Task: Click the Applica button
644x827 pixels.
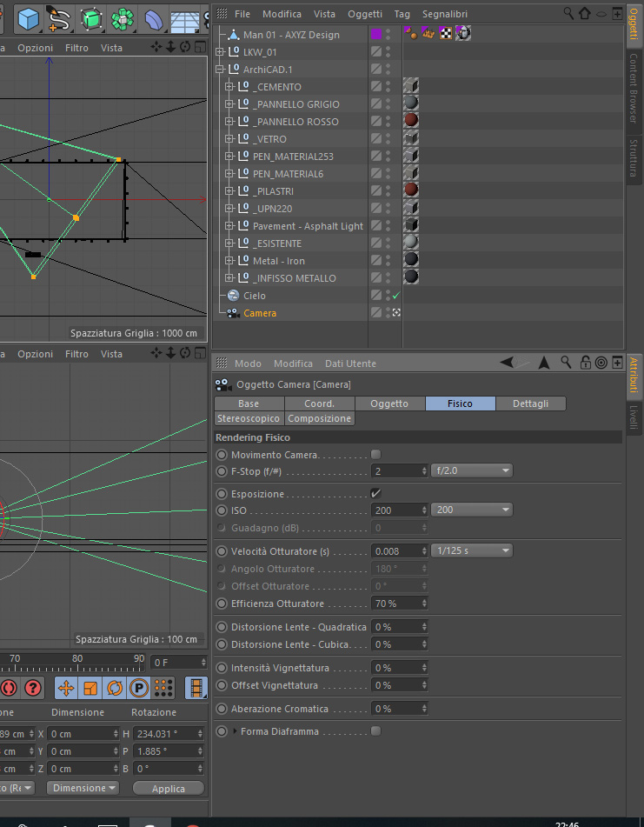Action: pyautogui.click(x=168, y=788)
